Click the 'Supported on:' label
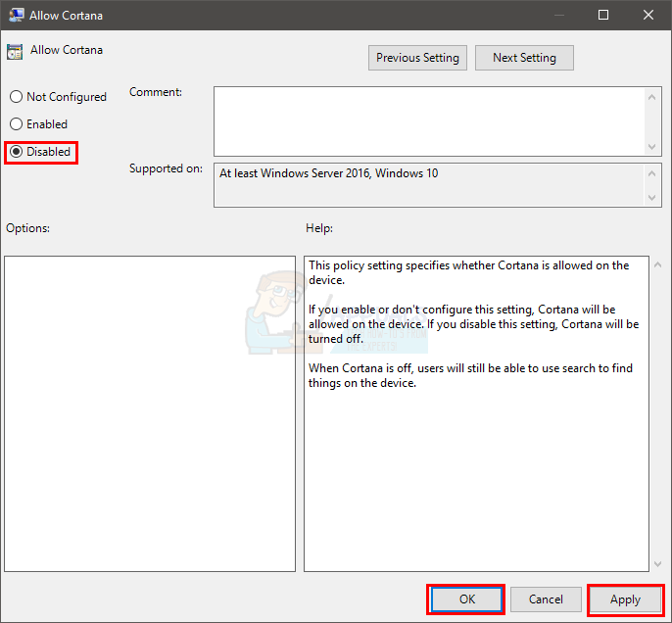Image resolution: width=672 pixels, height=623 pixels. point(166,168)
